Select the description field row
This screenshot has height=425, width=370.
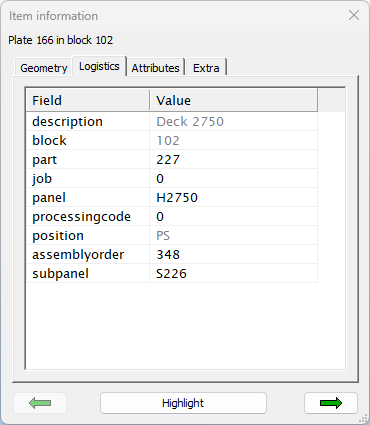pos(172,121)
